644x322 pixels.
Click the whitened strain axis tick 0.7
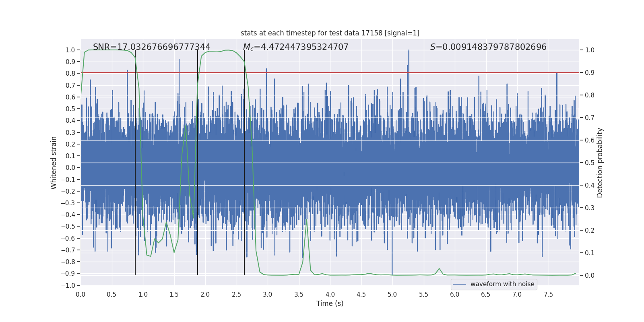(70, 85)
